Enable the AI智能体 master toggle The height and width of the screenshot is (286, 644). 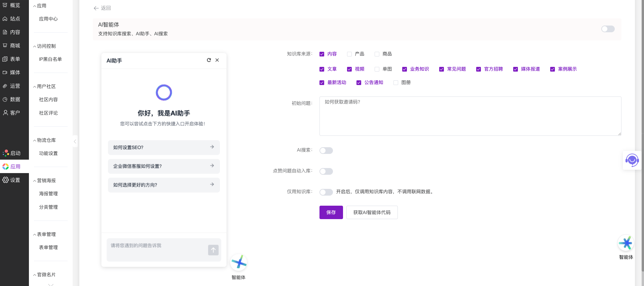point(608,29)
